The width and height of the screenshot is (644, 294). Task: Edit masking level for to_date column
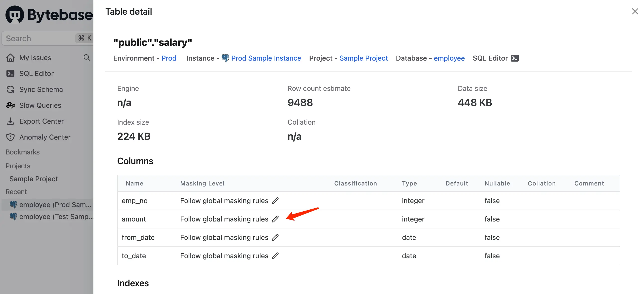click(275, 256)
